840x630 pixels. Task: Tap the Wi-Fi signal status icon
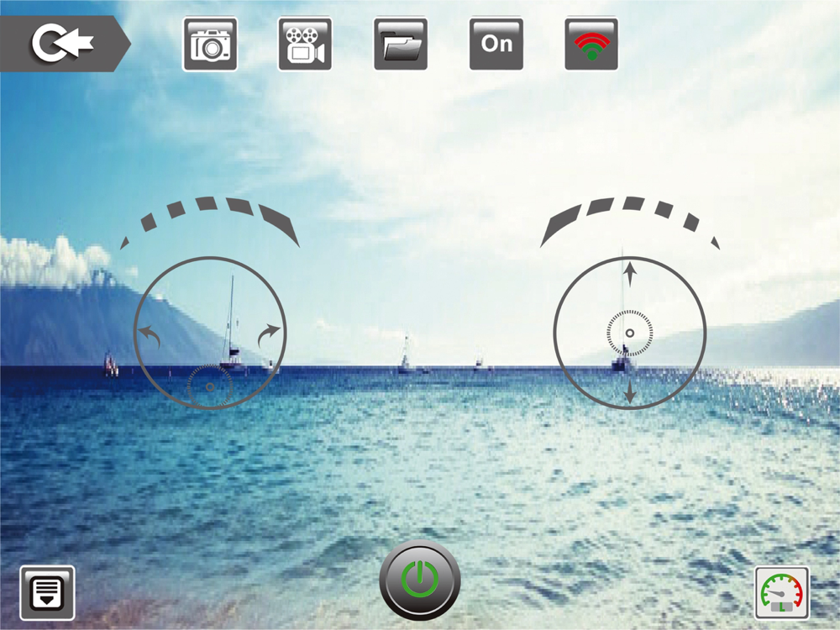(591, 44)
